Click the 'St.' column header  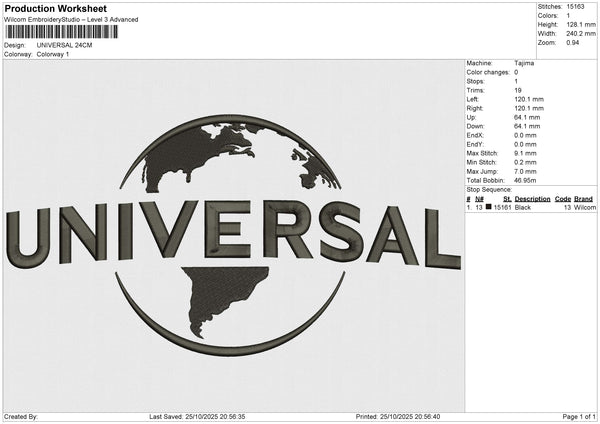click(507, 199)
